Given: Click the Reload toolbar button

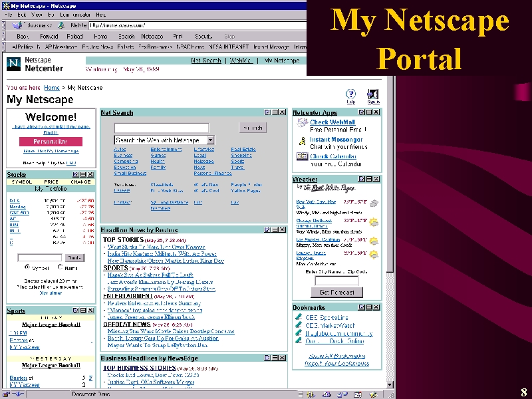Looking at the screenshot, I should [74, 37].
